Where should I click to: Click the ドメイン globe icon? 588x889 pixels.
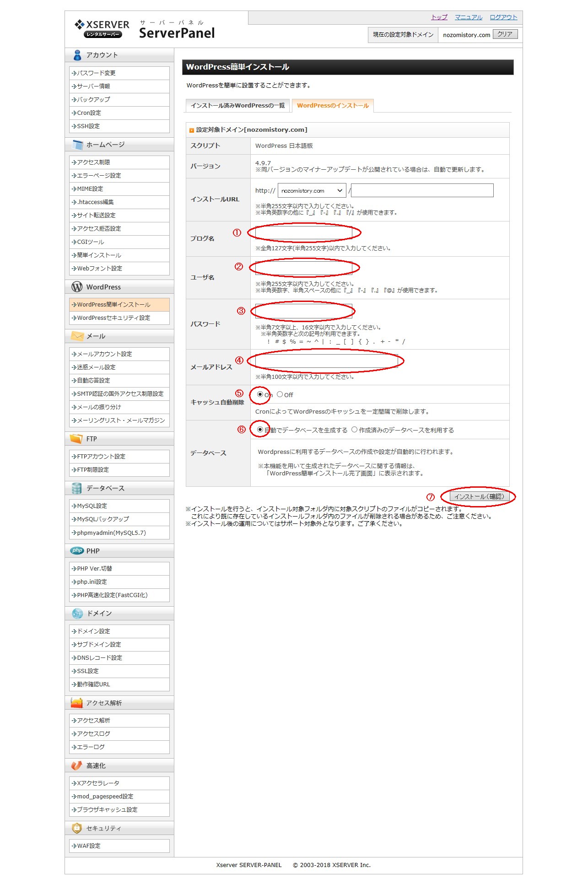(x=77, y=613)
